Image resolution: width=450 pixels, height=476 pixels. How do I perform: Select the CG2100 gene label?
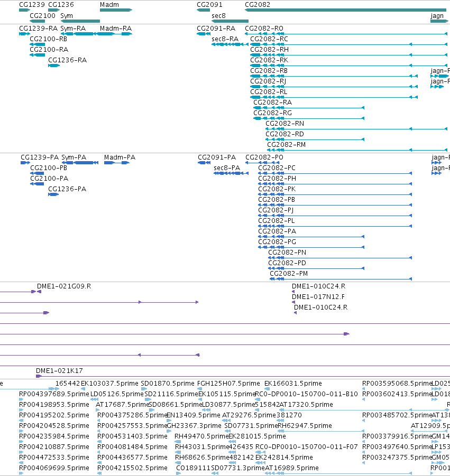pyautogui.click(x=42, y=15)
